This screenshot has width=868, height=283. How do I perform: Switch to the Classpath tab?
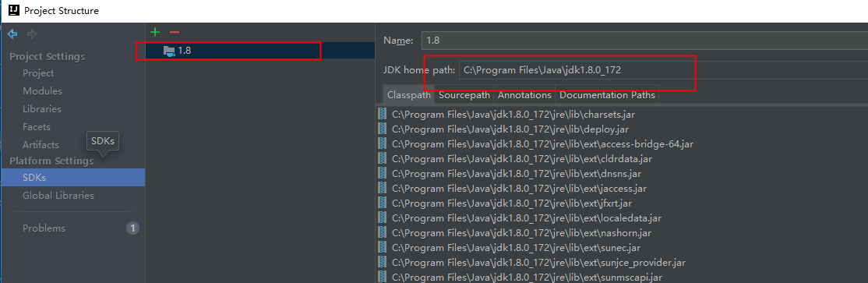point(408,94)
